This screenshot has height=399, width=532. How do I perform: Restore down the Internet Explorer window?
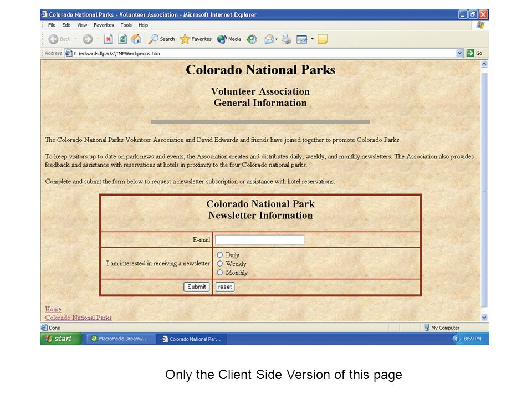(x=473, y=14)
